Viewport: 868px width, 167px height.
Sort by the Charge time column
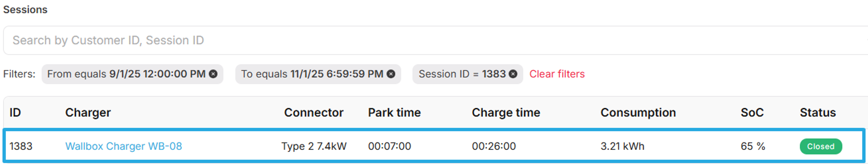pyautogui.click(x=506, y=112)
